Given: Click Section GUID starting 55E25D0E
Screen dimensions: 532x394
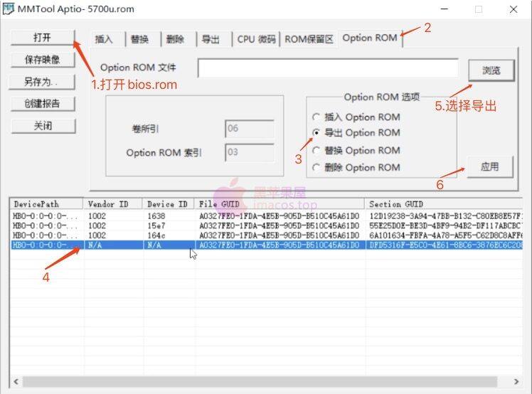Looking at the screenshot, I should point(445,225).
